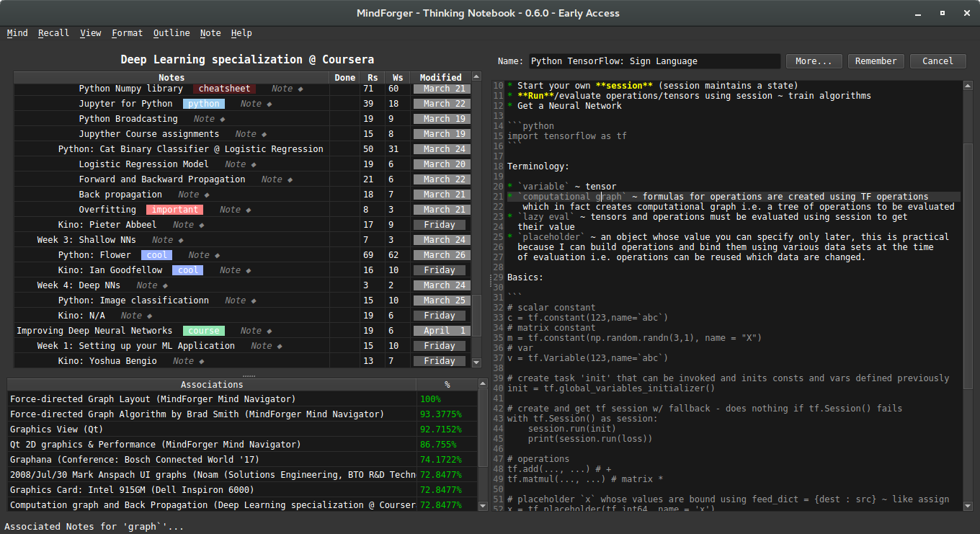Click the "python" tag on Jupyter for Python

click(x=203, y=103)
